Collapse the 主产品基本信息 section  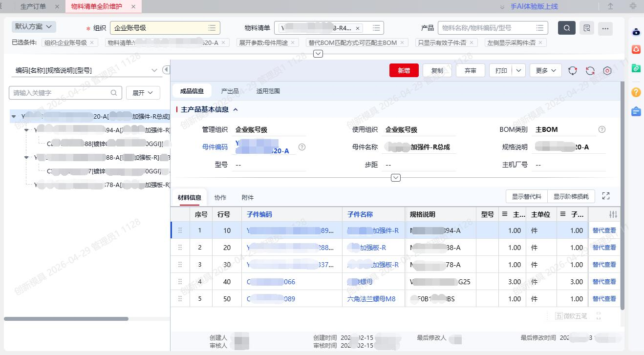pos(236,110)
